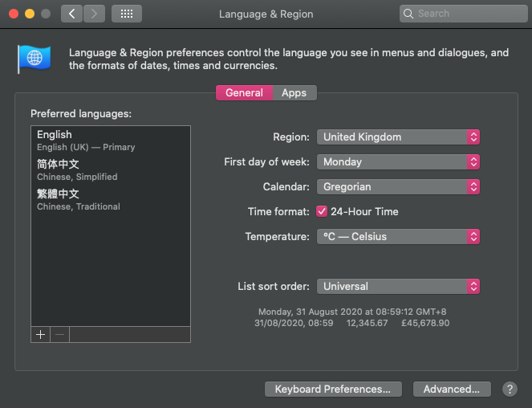Open Keyboard Preferences
Screen dimensions: 532x408
332,389
